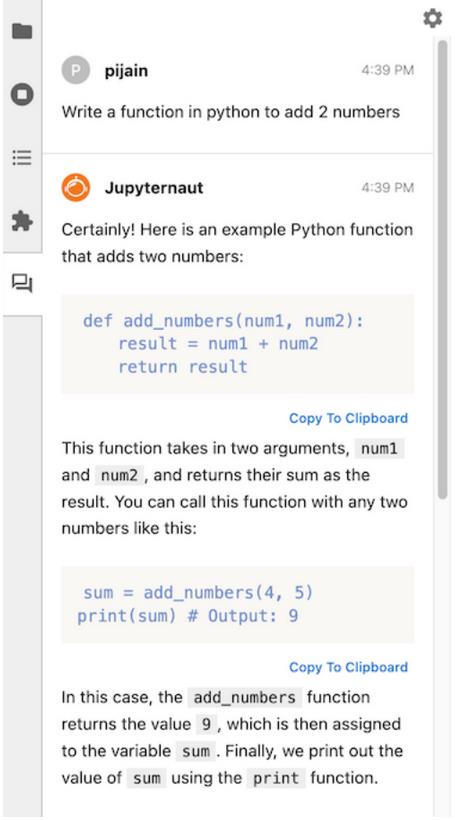Copy add_numbers function code to clipboard
The height and width of the screenshot is (820, 455).
(348, 418)
